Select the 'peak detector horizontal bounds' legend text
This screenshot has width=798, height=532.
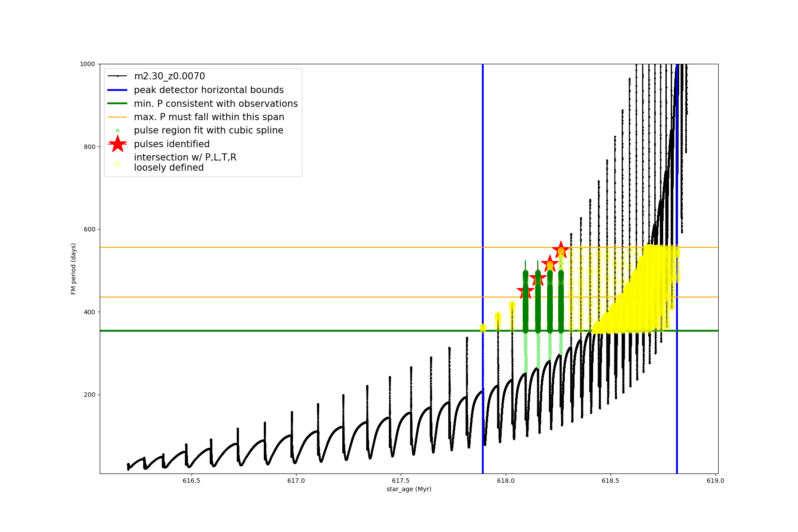(208, 90)
